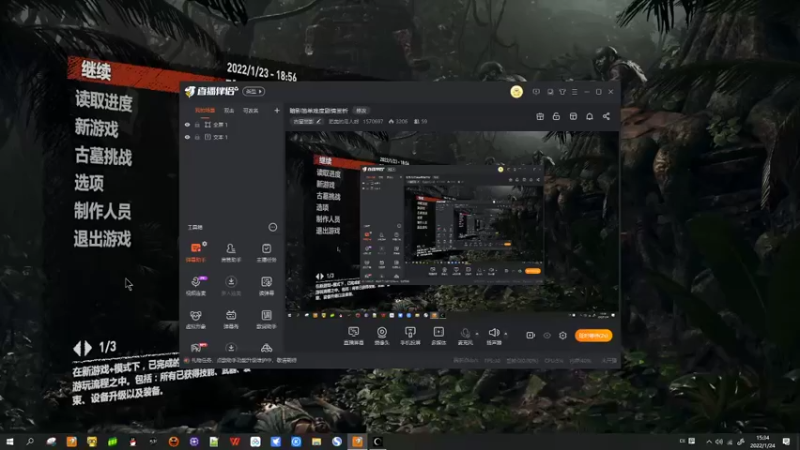Select 制作人员 in the game menu
Image resolution: width=800 pixels, height=450 pixels.
point(103,211)
